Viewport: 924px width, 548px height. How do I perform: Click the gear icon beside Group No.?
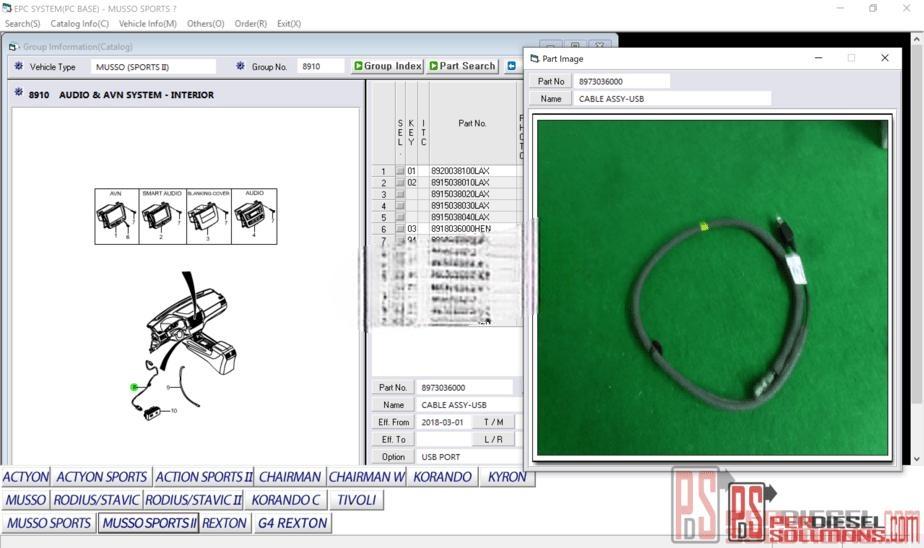240,66
